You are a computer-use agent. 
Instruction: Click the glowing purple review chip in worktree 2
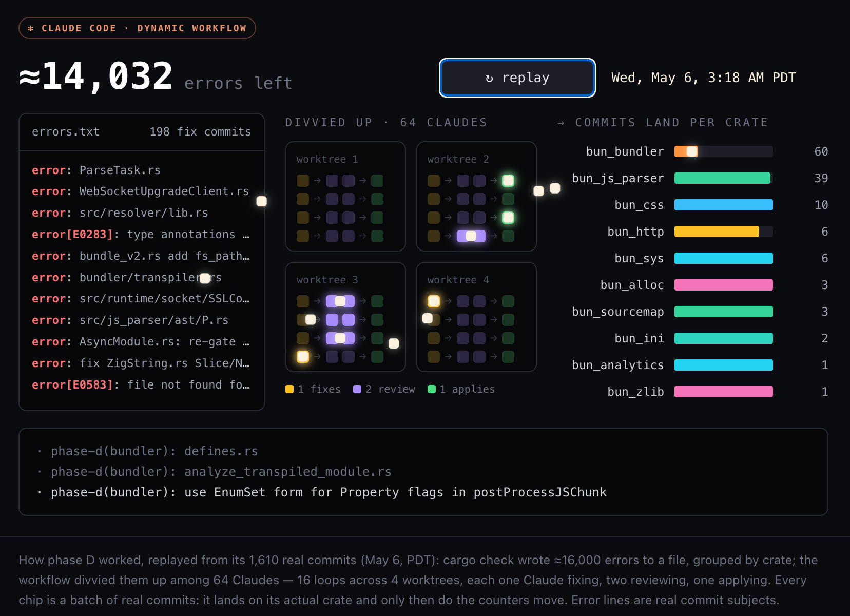(x=471, y=236)
